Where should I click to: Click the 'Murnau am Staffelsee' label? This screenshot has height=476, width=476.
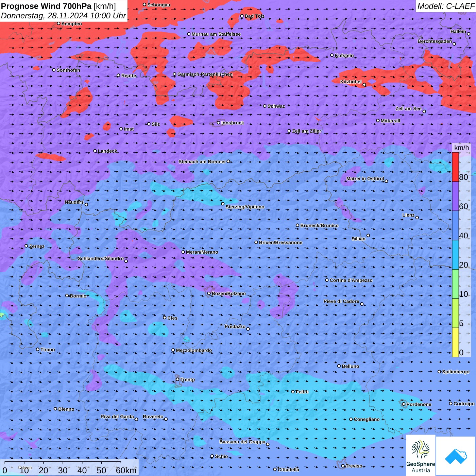click(216, 34)
